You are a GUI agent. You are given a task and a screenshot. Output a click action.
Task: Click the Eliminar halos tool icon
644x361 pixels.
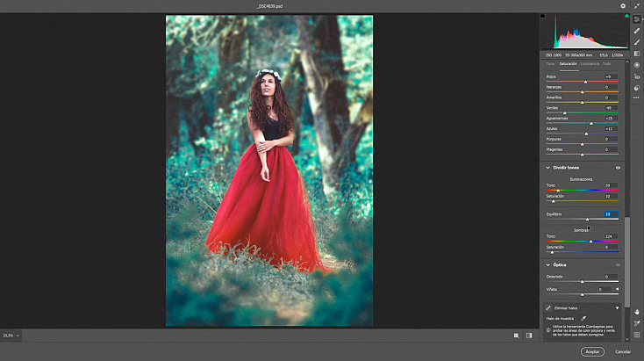click(548, 308)
